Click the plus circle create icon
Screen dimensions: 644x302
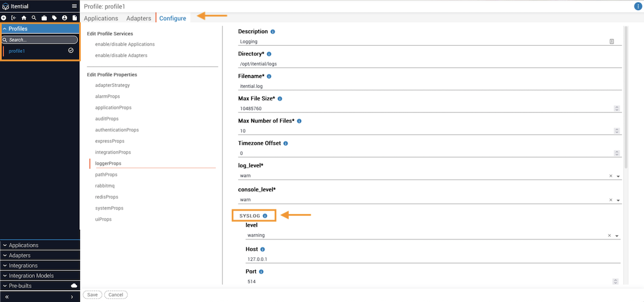pyautogui.click(x=4, y=18)
